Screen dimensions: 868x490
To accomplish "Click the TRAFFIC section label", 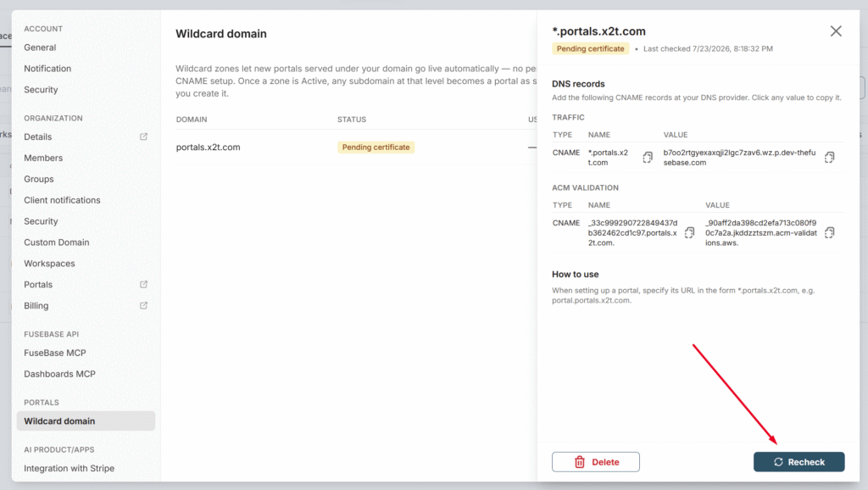I will [568, 117].
